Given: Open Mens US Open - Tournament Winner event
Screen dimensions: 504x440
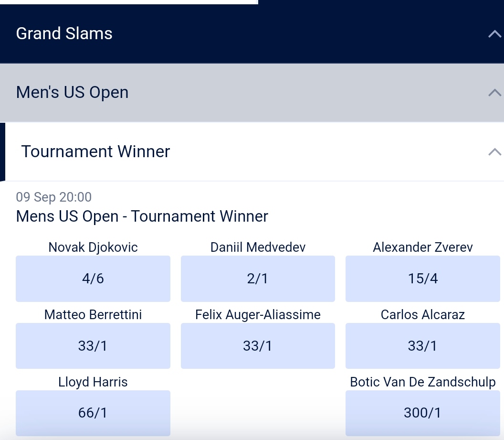Looking at the screenshot, I should coord(142,216).
